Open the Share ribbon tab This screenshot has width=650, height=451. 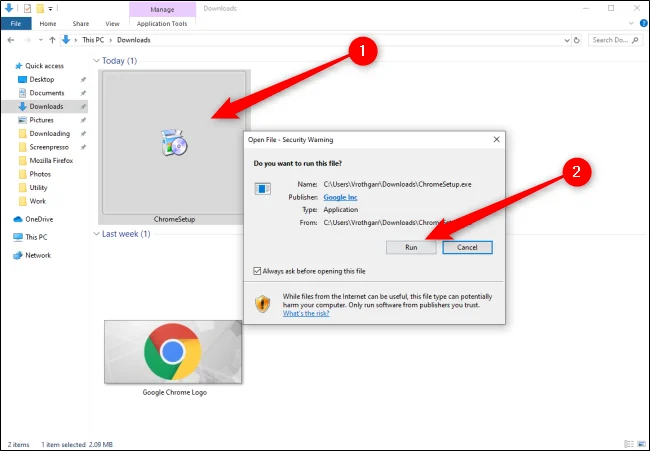point(80,22)
